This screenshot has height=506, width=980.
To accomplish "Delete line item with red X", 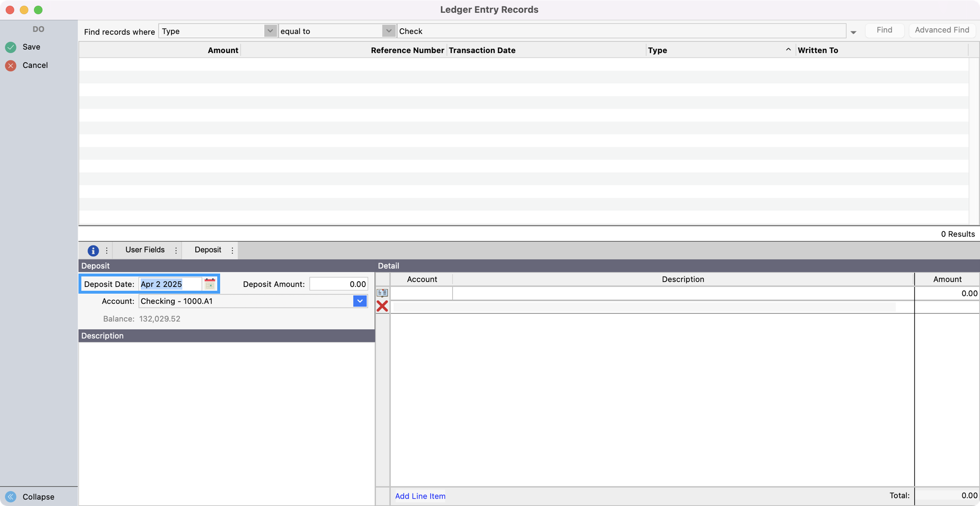I will pyautogui.click(x=382, y=307).
